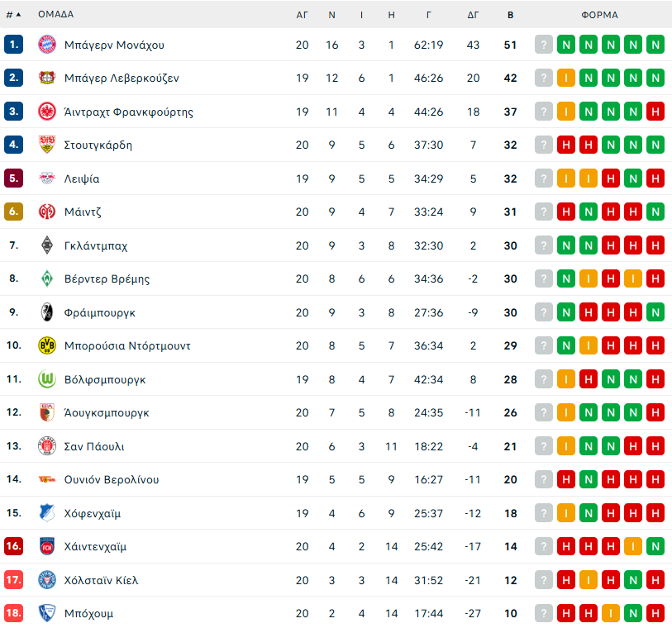Open the Σαν Πάουλι team page
The image size is (672, 628).
(94, 446)
